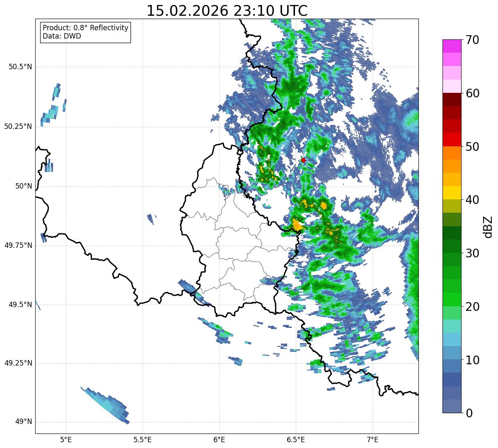This screenshot has width=498, height=448.
Task: Click the red radar site marker
Action: tap(303, 160)
